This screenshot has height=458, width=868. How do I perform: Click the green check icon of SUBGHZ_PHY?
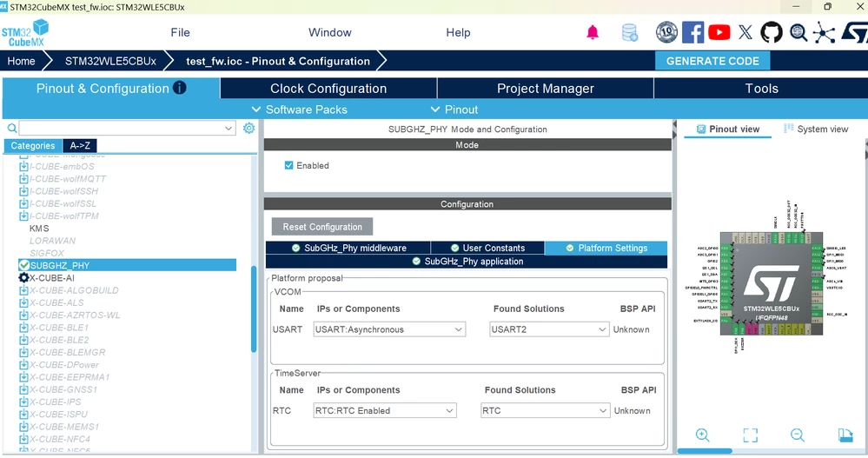click(x=23, y=265)
